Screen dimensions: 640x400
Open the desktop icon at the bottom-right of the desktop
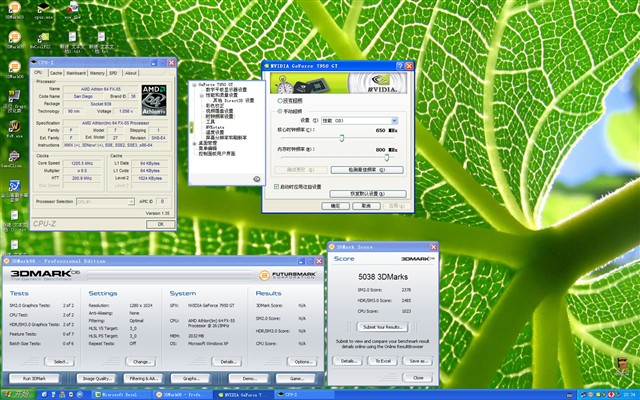click(x=622, y=365)
